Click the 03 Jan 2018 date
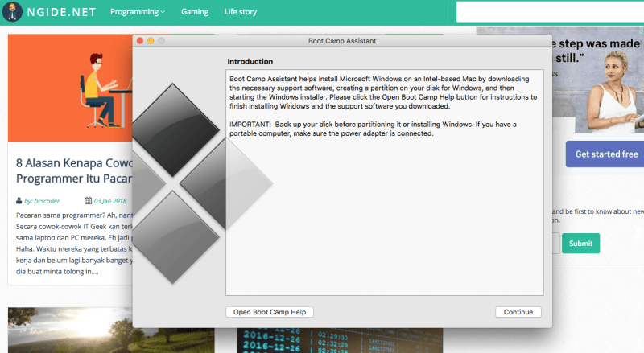Image resolution: width=644 pixels, height=353 pixels. point(110,201)
